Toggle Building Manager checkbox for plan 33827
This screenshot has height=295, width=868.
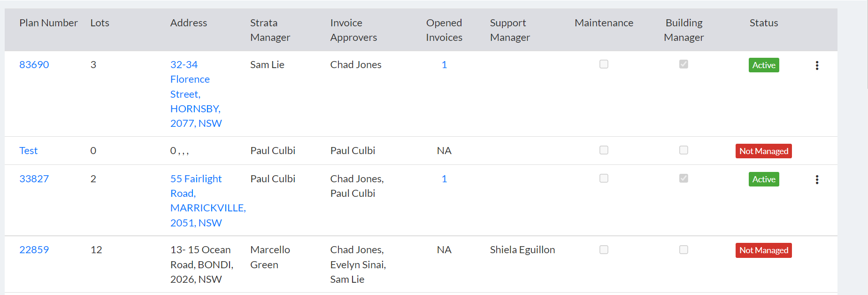click(684, 178)
